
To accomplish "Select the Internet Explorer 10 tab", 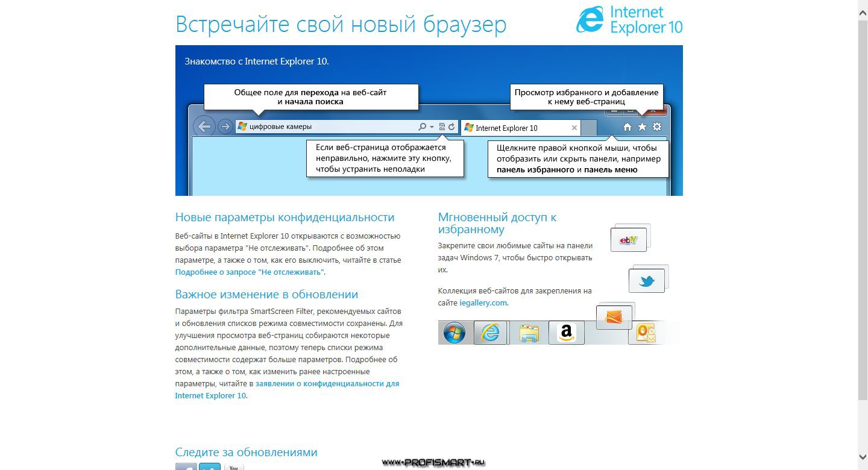I will [x=521, y=128].
